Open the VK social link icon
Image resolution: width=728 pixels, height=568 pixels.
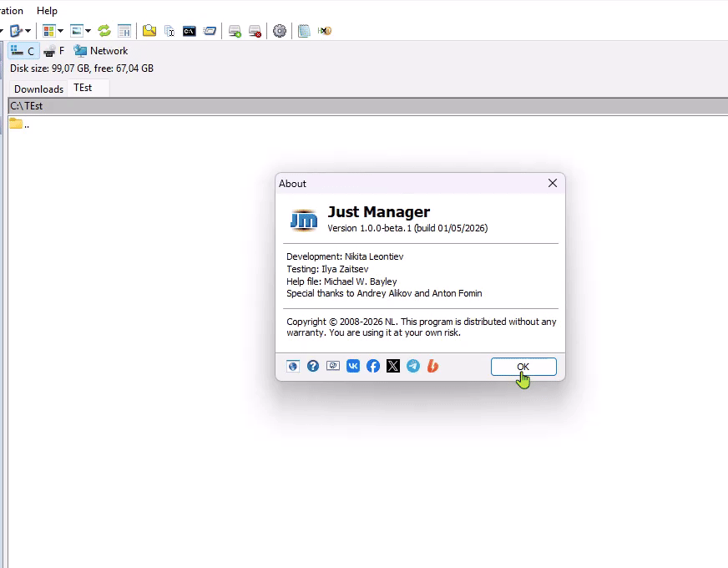coord(353,366)
